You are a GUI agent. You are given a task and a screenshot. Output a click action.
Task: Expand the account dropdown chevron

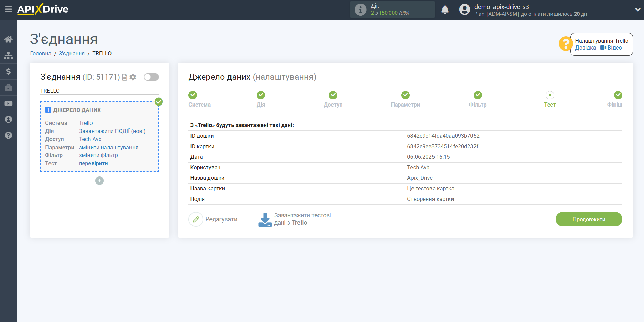[638, 10]
